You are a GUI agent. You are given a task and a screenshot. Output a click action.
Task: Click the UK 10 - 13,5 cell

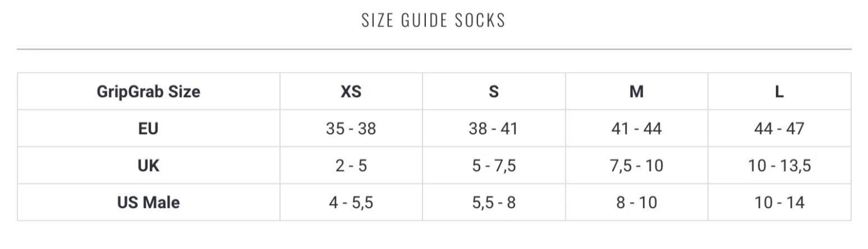pos(779,166)
